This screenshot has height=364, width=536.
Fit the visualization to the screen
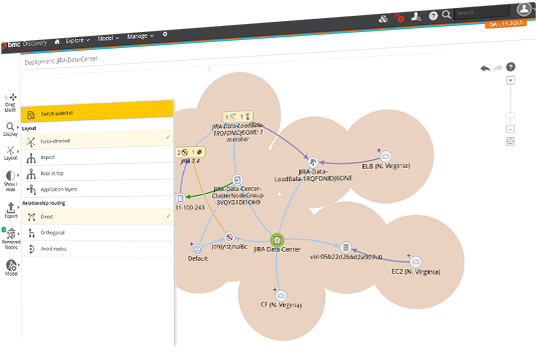510,141
